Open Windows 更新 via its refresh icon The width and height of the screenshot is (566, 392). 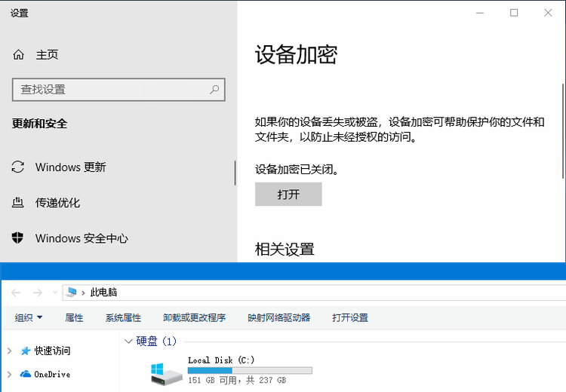coord(17,167)
